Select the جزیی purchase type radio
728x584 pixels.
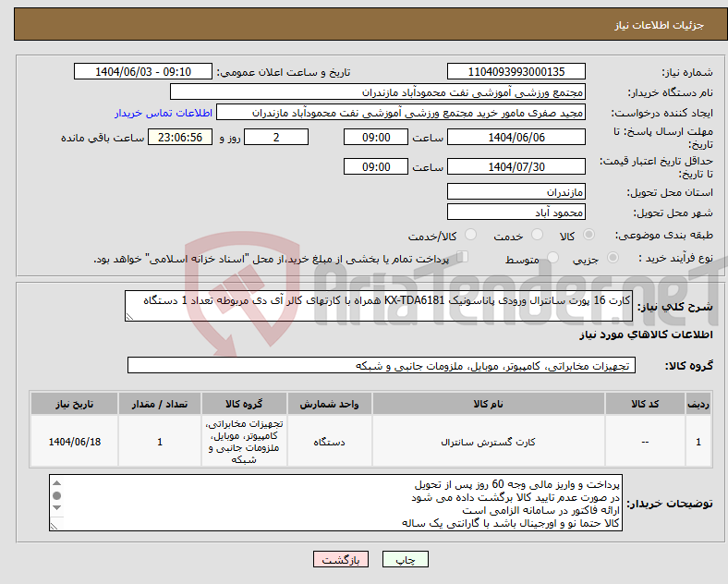613,257
